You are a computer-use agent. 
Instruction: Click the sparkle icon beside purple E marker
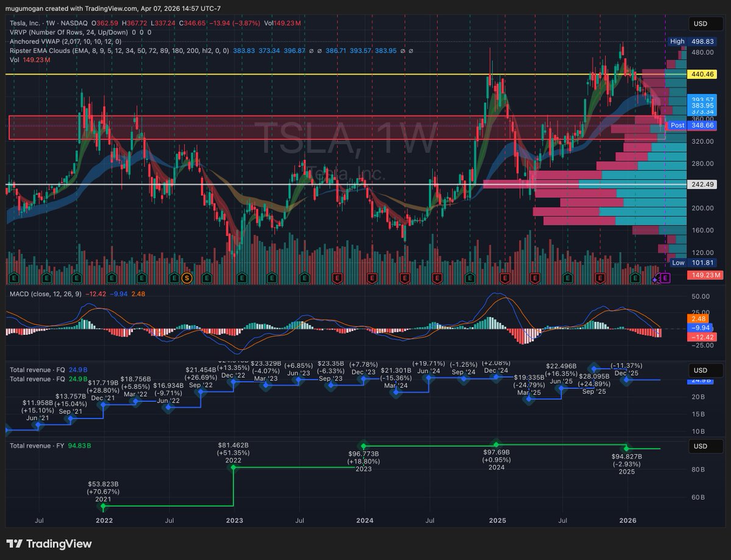pos(656,279)
